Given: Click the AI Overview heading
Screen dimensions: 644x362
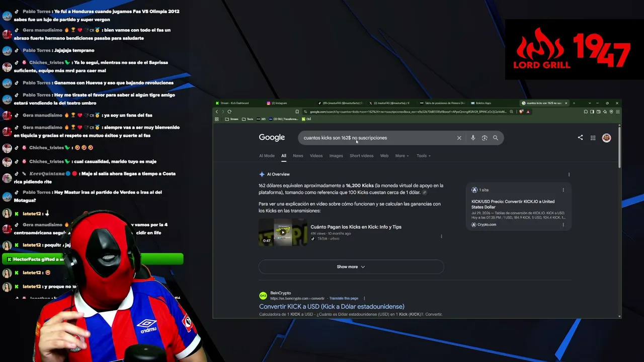Looking at the screenshot, I should click(278, 174).
